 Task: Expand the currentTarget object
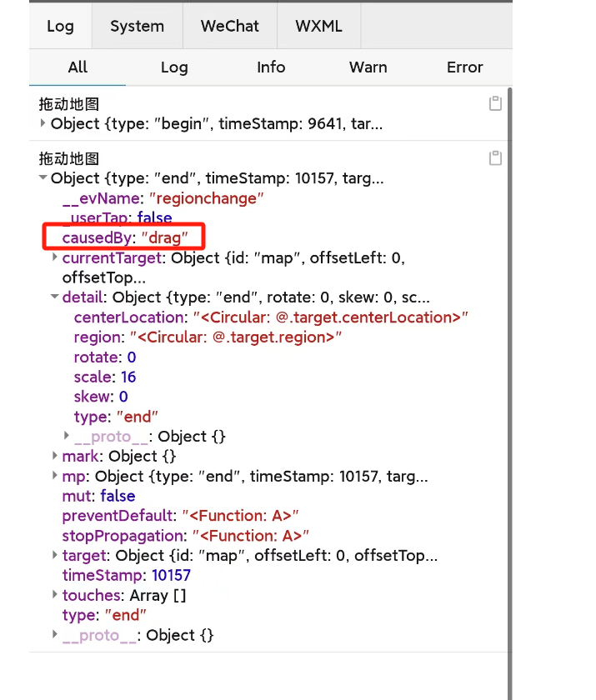point(54,257)
